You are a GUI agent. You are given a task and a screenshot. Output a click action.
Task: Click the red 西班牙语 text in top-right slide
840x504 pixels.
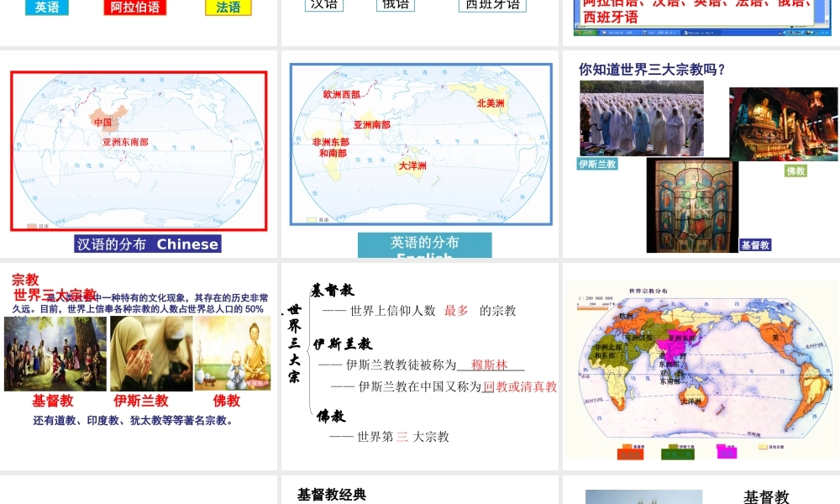pos(610,18)
